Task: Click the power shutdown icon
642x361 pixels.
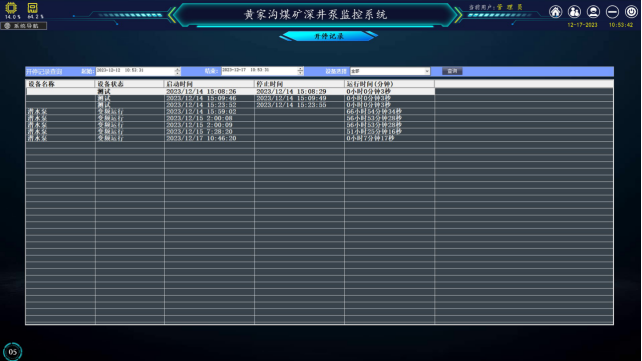Action: [631, 12]
